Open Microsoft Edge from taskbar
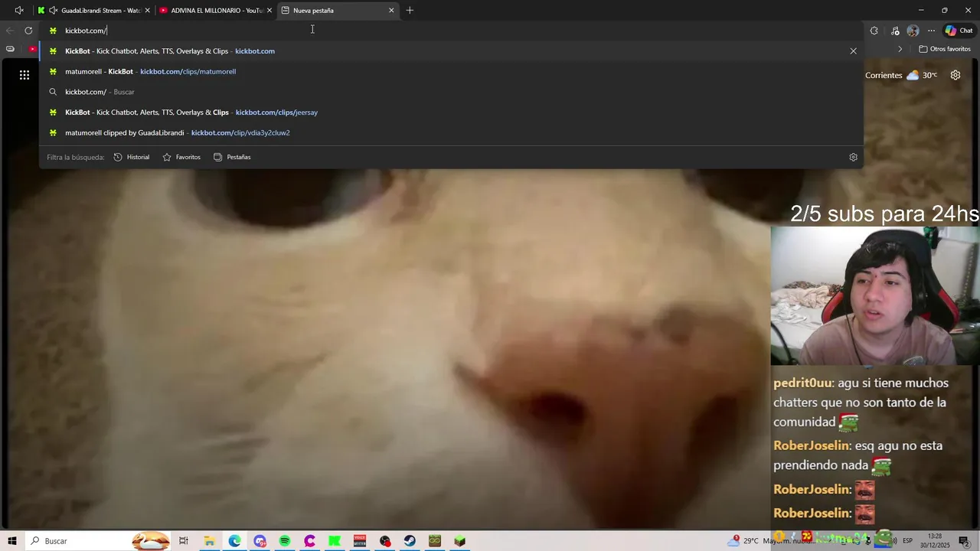 234,541
